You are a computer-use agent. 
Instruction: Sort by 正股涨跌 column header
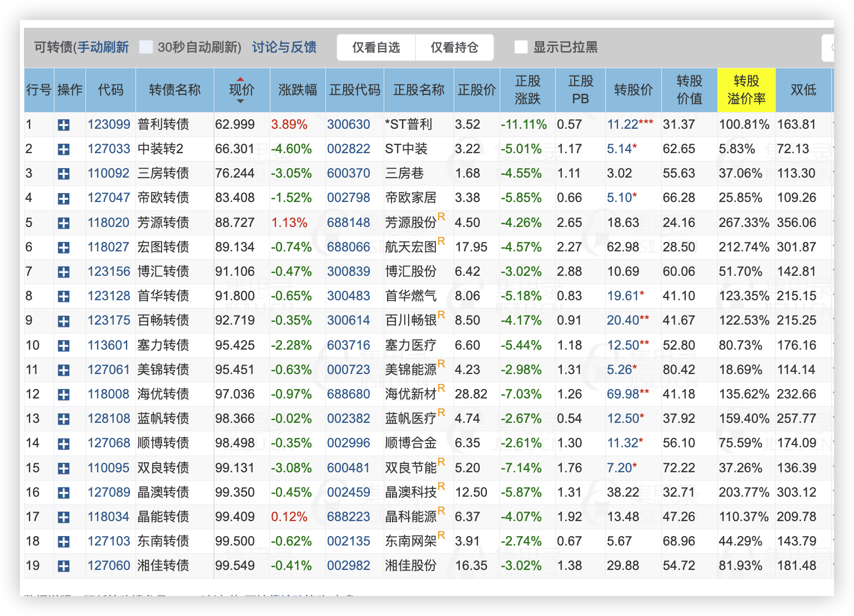(x=528, y=90)
